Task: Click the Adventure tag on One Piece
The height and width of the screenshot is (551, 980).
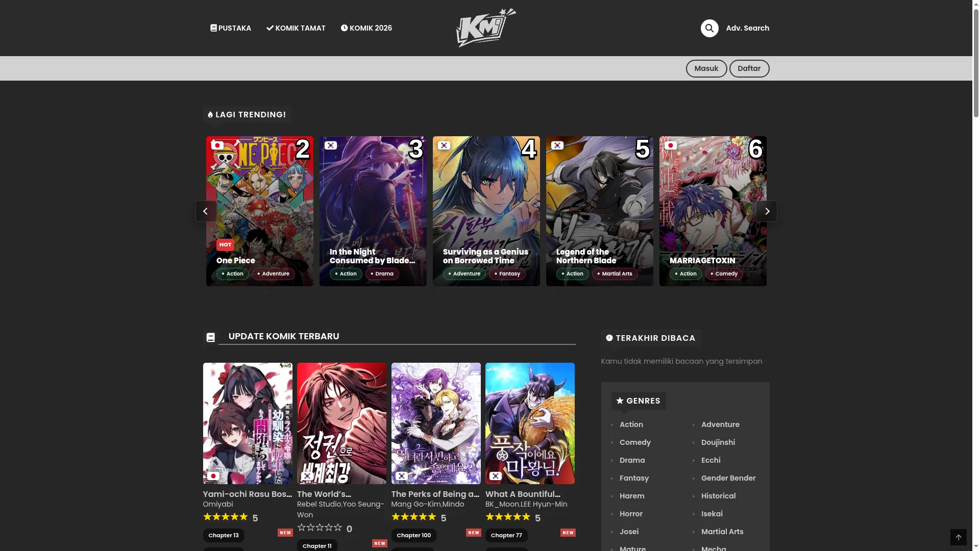Action: pos(274,274)
